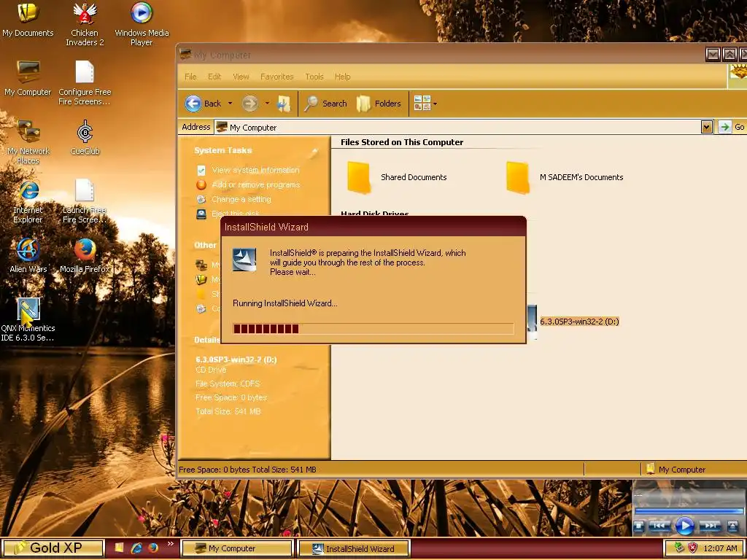The image size is (747, 560).
Task: Click Total Size: 541 MB in the Details panel
Action: tap(228, 411)
